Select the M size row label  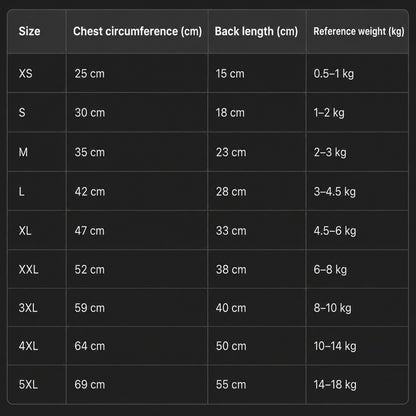tap(23, 152)
